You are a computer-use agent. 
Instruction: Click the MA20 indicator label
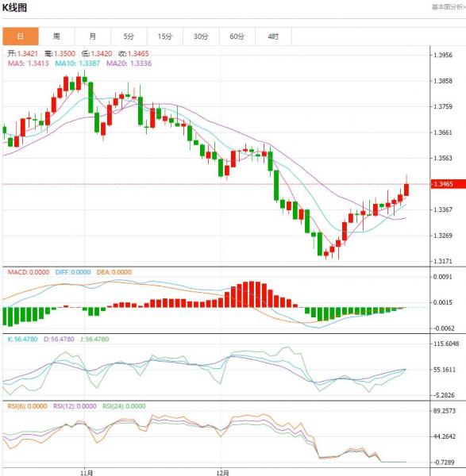pos(129,63)
